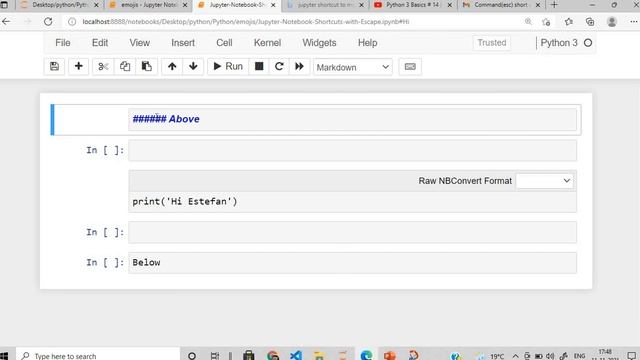Switch to Command(esc) short Gmail tab
This screenshot has width=640, height=360.
pyautogui.click(x=500, y=5)
